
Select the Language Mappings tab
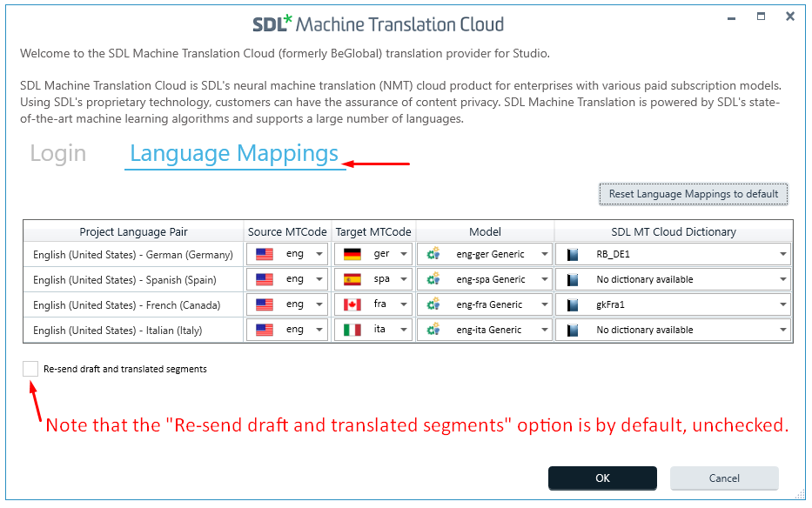[234, 154]
